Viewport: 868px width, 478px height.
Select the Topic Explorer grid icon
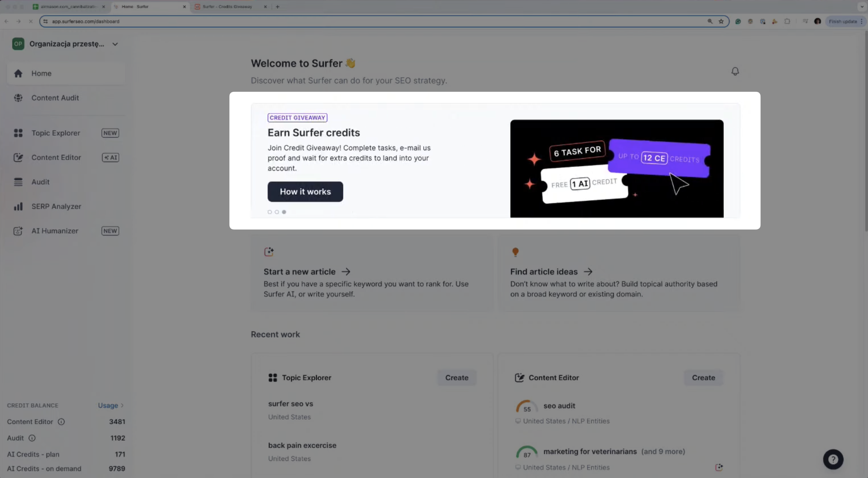pos(18,133)
